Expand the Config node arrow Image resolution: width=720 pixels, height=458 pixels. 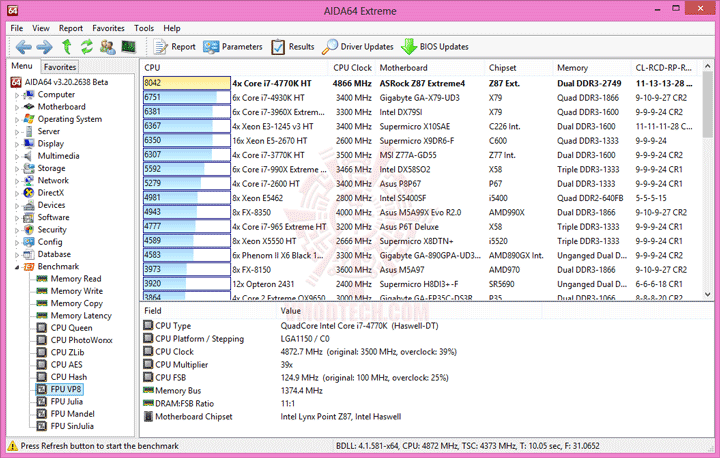pyautogui.click(x=17, y=242)
